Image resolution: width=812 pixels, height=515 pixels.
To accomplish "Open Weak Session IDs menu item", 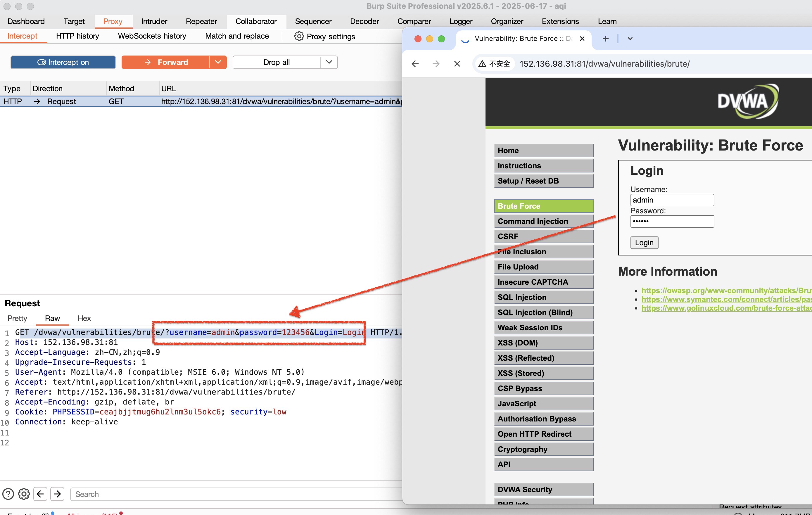I will point(544,327).
